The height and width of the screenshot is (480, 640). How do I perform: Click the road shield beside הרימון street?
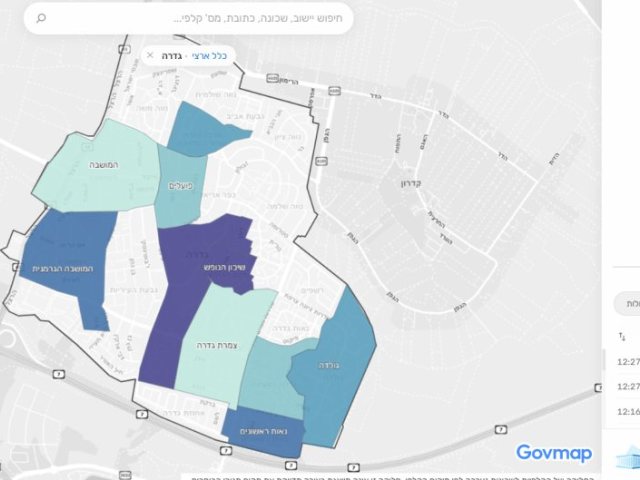click(x=272, y=78)
